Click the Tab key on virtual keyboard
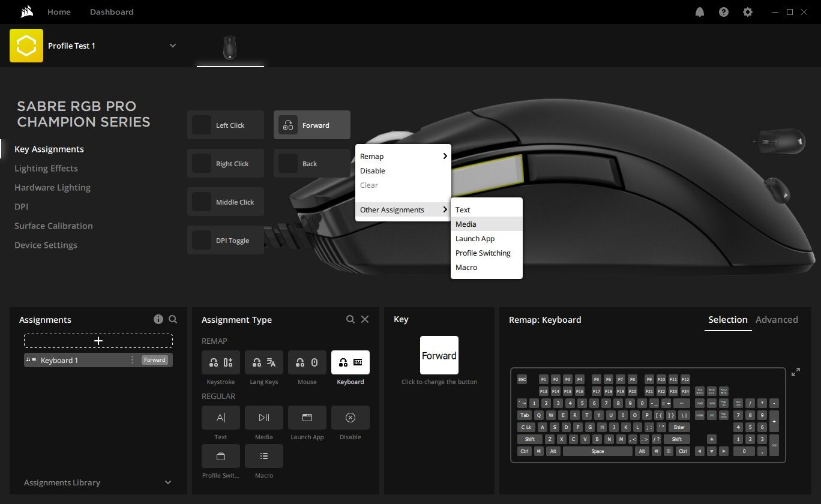821x504 pixels. pos(525,415)
